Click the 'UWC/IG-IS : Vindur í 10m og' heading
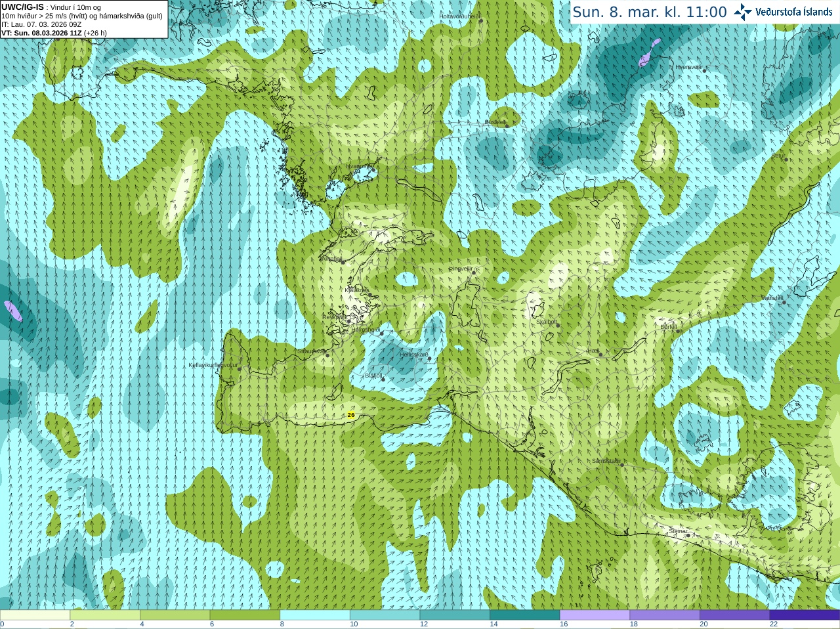The width and height of the screenshot is (840, 629). point(51,7)
